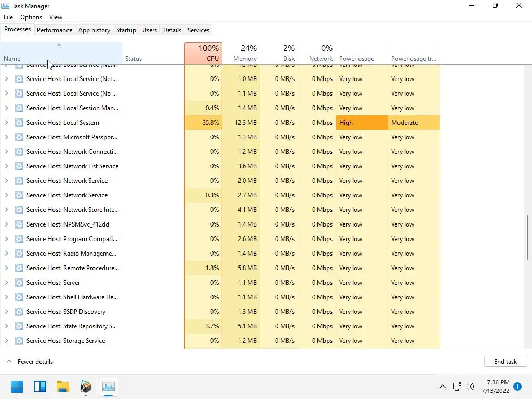Open the File menu
The height and width of the screenshot is (399, 532).
point(8,17)
